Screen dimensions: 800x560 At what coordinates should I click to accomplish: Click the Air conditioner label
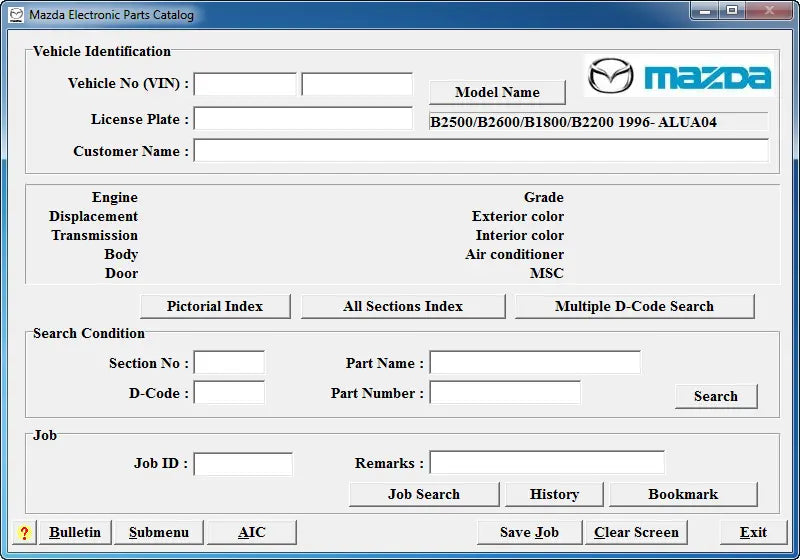tap(514, 254)
